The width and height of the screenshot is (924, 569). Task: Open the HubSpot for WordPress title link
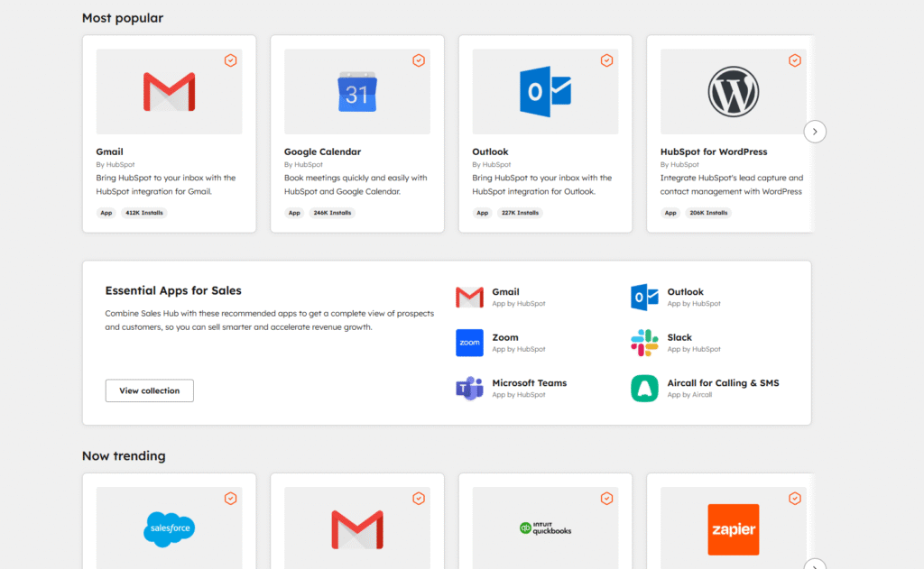(714, 151)
